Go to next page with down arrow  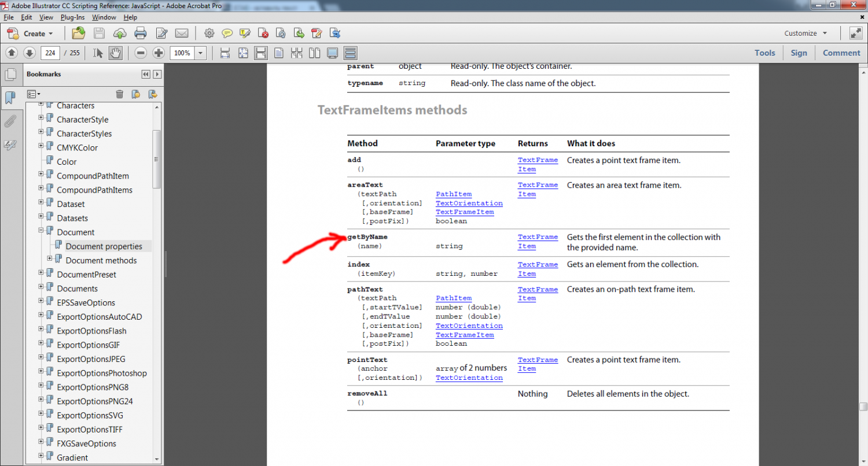pos(30,53)
